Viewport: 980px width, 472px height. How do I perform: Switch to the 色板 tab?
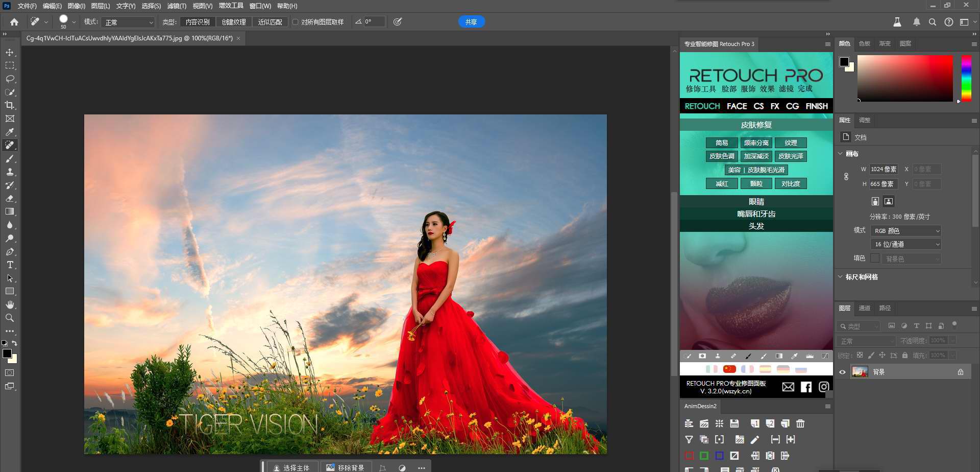[x=864, y=43]
